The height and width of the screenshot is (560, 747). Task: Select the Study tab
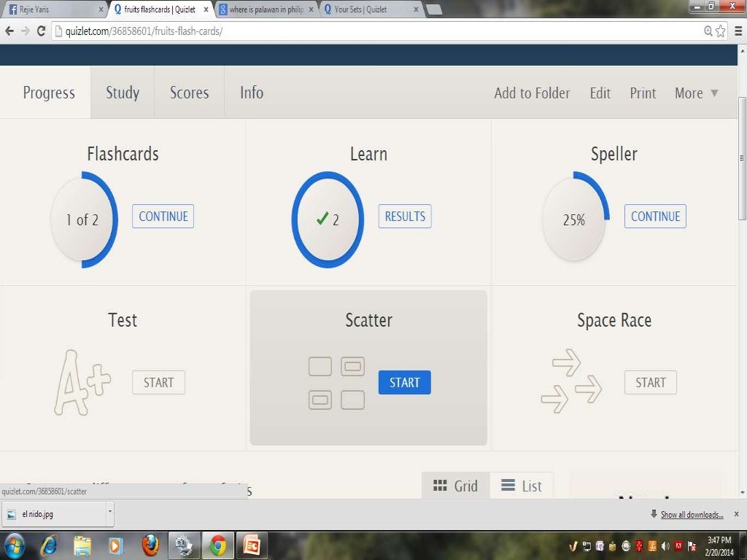pos(123,93)
